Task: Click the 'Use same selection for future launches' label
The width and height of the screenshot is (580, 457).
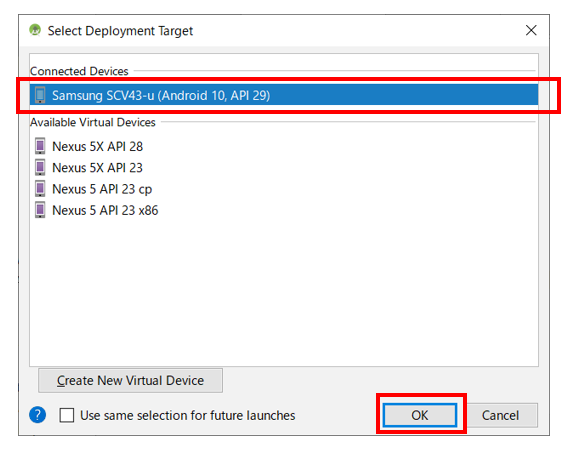Action: (188, 416)
